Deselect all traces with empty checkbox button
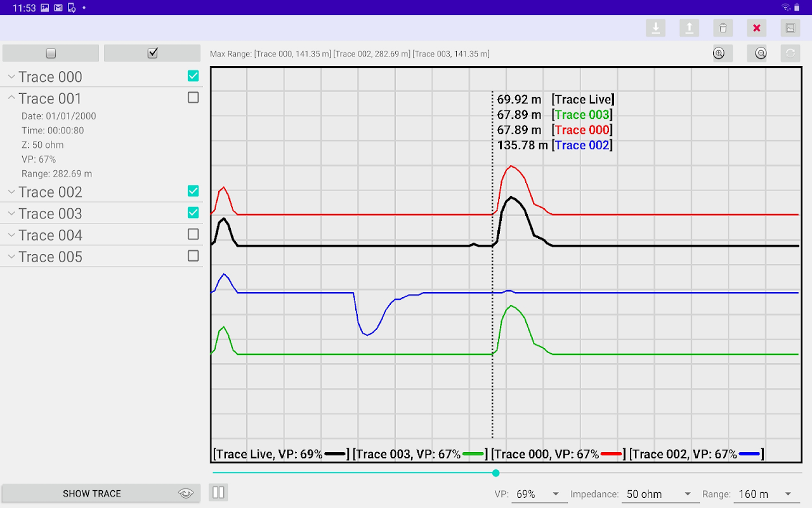This screenshot has width=812, height=508. point(51,53)
